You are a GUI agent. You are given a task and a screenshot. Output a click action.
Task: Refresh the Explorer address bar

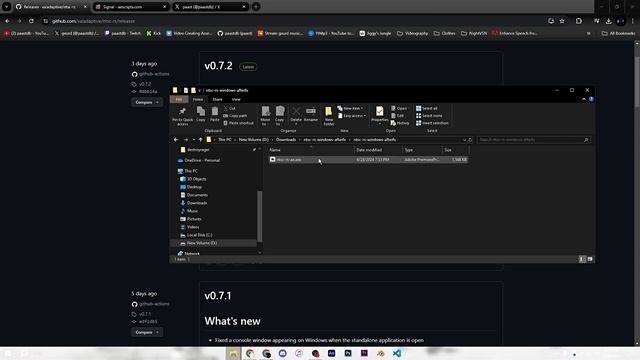coord(470,140)
